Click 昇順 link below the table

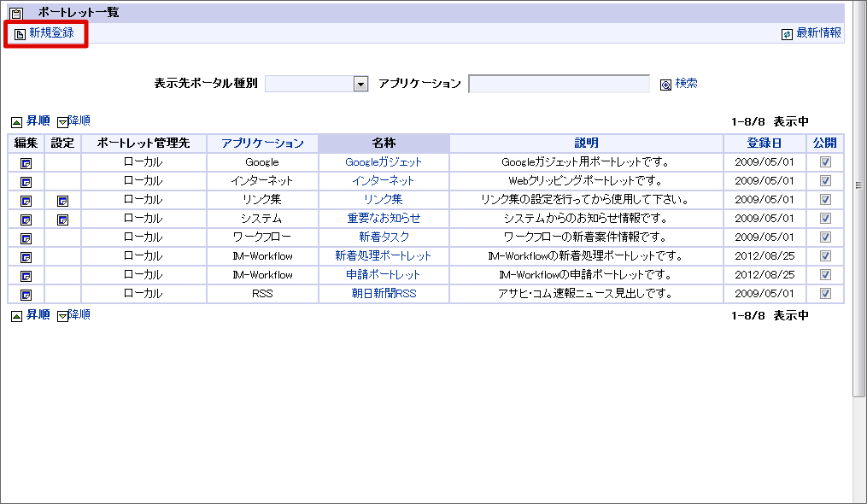point(38,315)
